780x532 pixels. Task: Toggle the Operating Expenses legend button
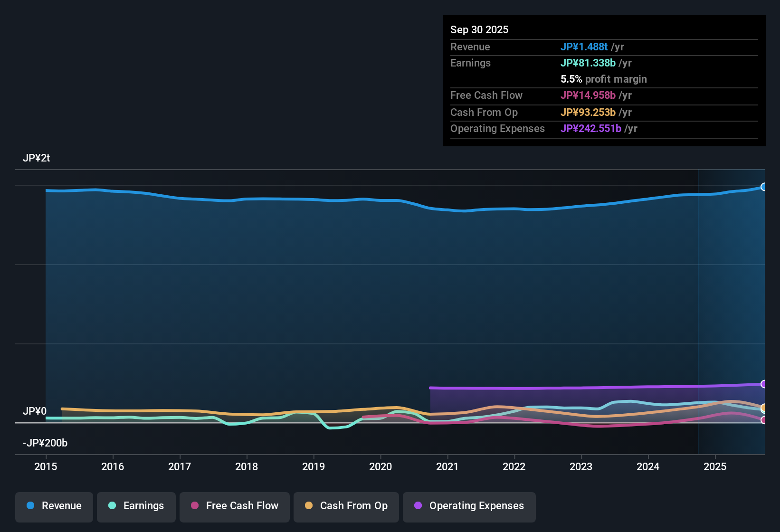469,506
